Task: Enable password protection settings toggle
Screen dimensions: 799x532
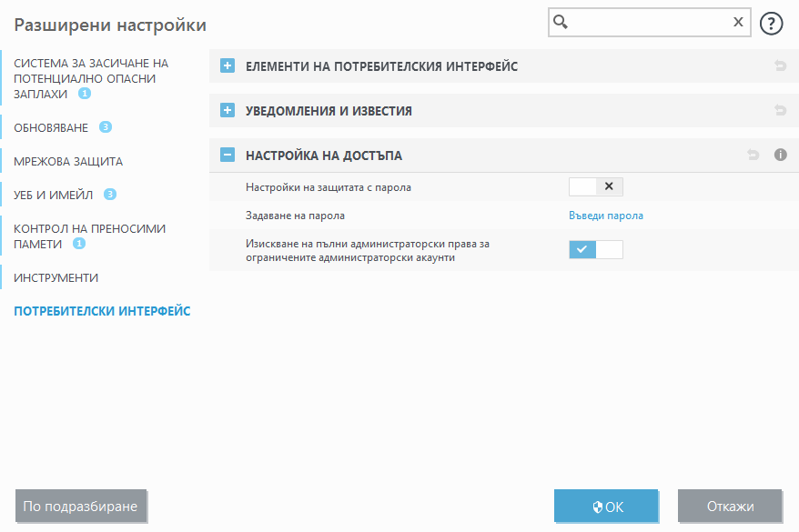Action: [x=582, y=186]
